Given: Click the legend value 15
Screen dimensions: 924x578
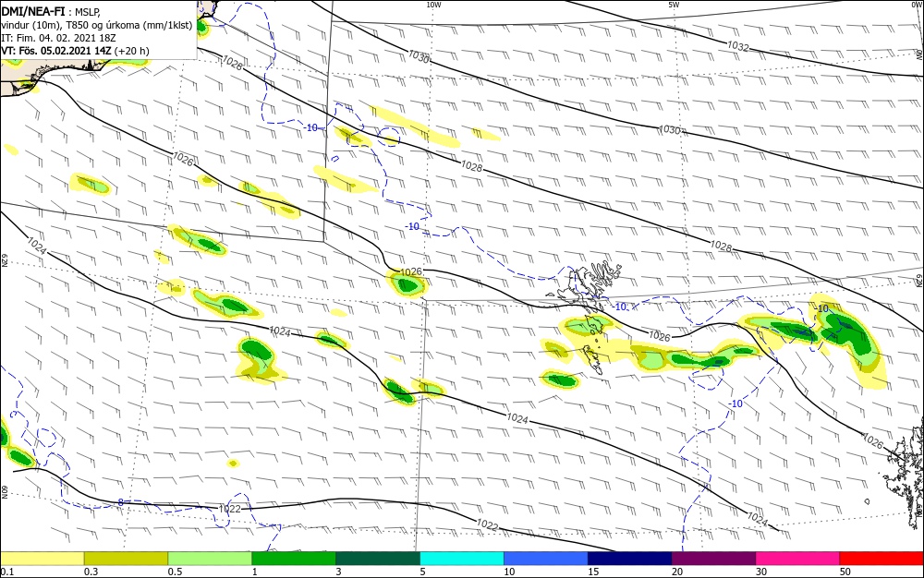Looking at the screenshot, I should click(593, 572).
